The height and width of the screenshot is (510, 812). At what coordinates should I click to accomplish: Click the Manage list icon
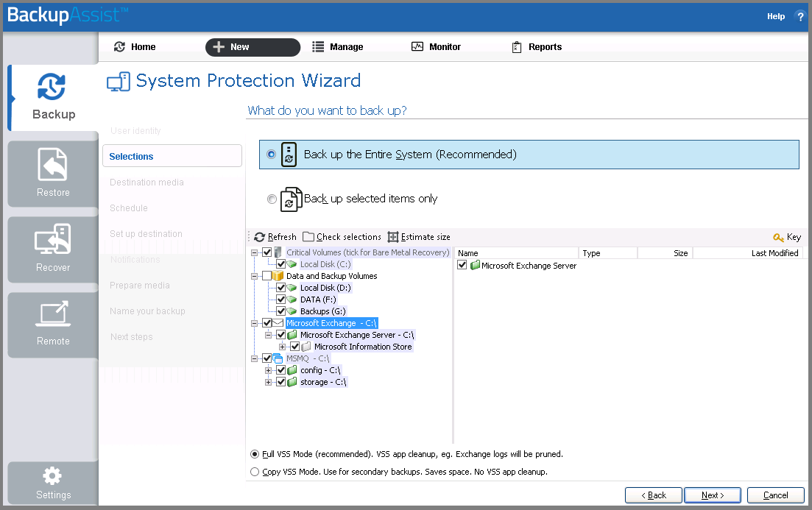318,46
